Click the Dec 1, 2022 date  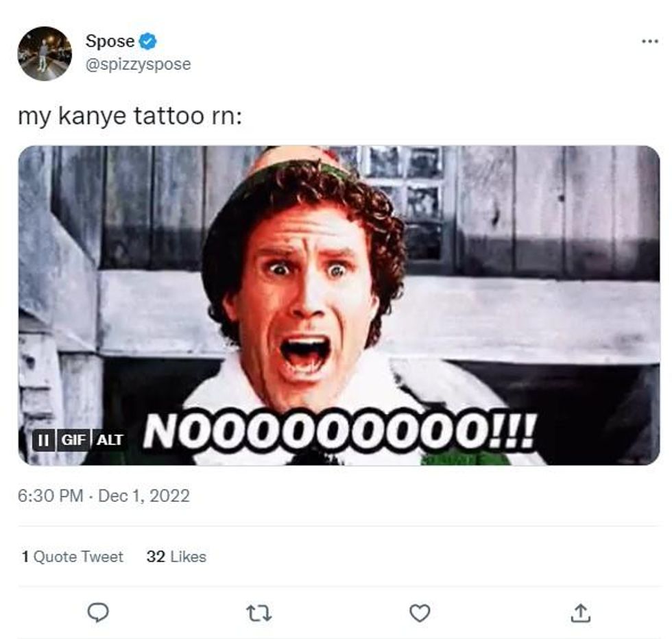tap(144, 496)
